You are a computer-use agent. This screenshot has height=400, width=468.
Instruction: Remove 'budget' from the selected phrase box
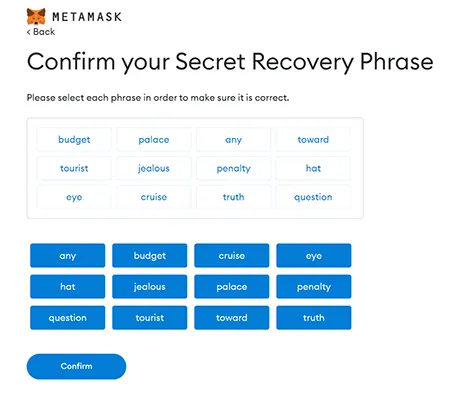coord(74,140)
